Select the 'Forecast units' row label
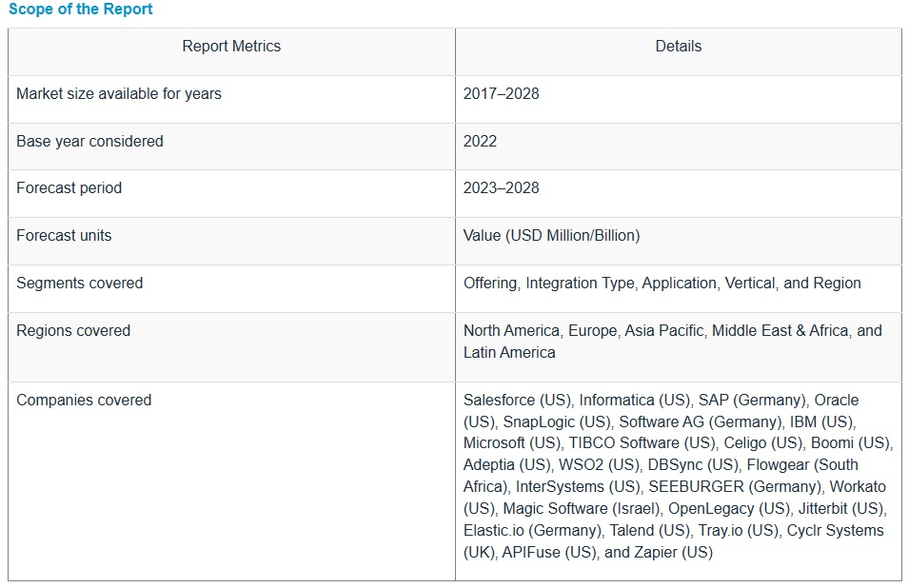Viewport: 909px width, 588px height. coord(64,235)
